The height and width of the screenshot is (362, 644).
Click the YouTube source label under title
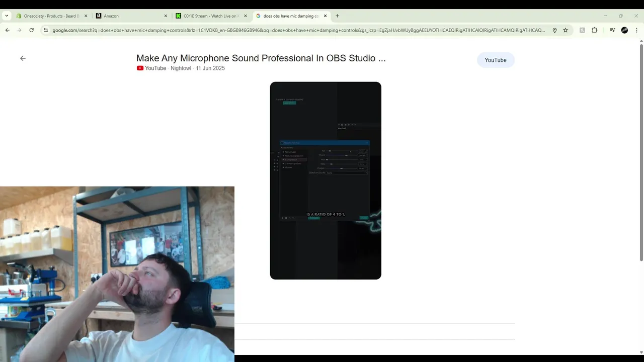155,68
